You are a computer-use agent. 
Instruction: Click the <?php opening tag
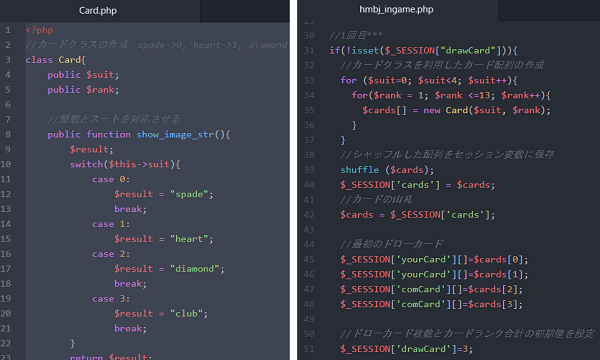[x=39, y=30]
